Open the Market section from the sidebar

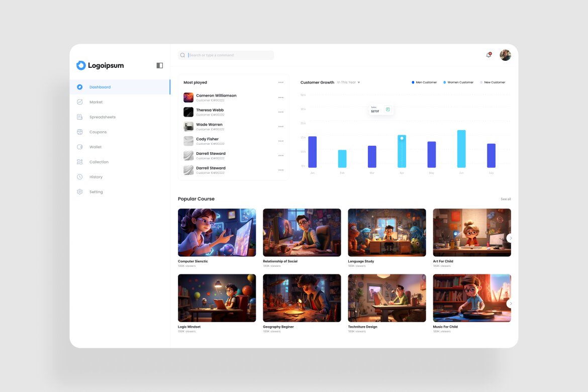point(80,102)
